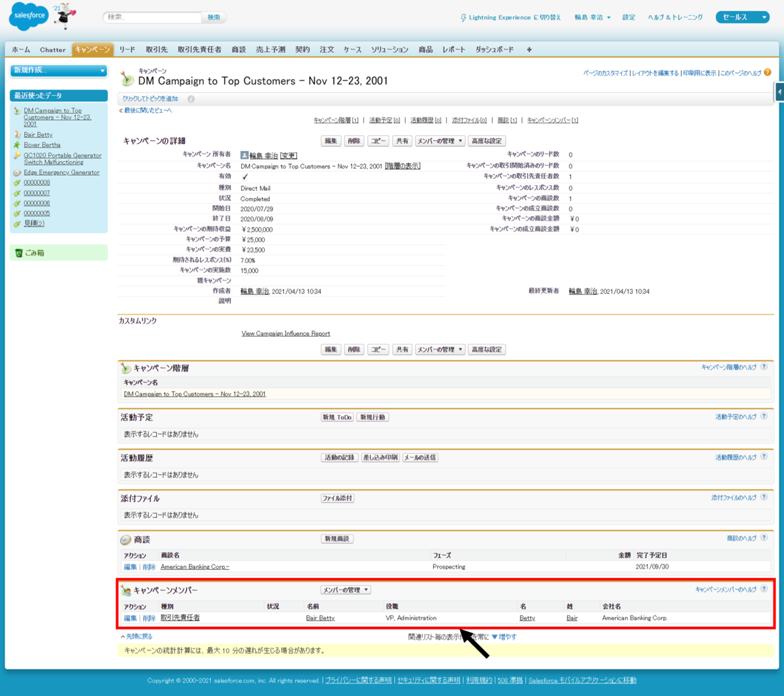Click the Salesforce '21 mascot image
The width and height of the screenshot is (784, 696).
[64, 17]
